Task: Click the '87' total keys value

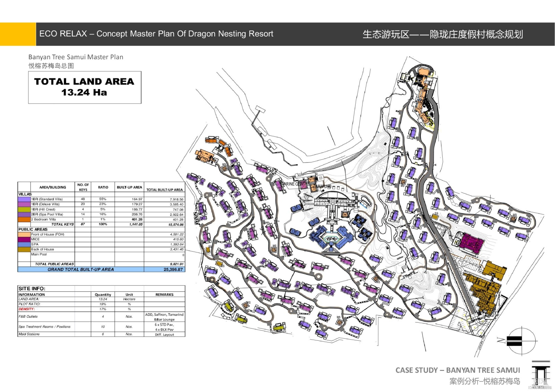Action: (83, 224)
